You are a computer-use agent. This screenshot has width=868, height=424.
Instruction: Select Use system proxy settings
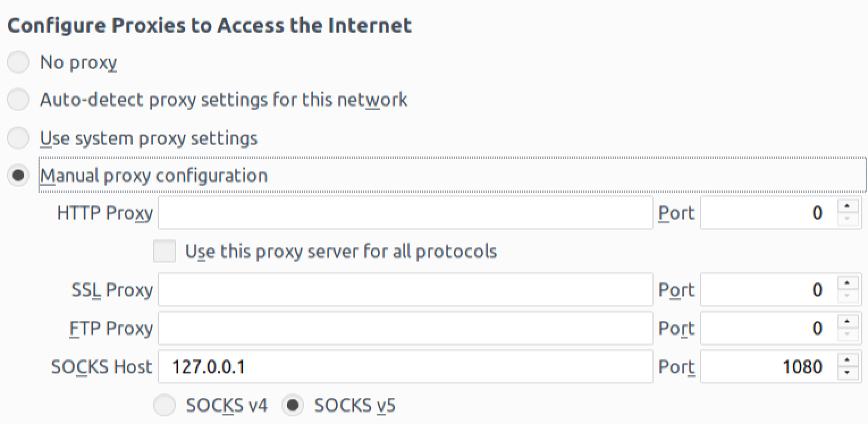tap(18, 138)
